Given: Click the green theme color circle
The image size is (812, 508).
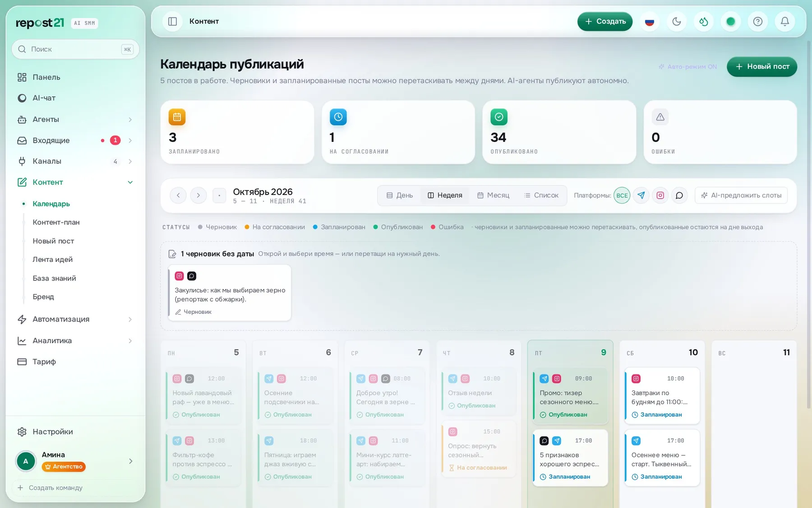Looking at the screenshot, I should (x=731, y=21).
